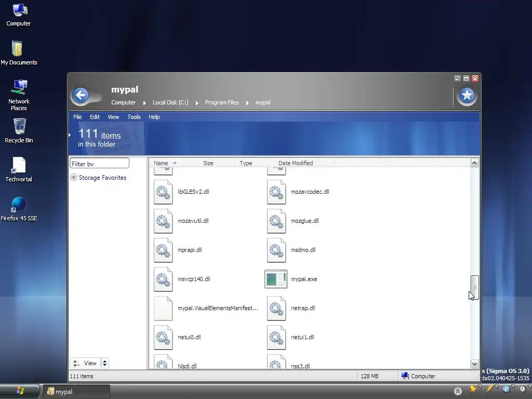532x399 pixels.
Task: Select the mozglue.dll file icon
Action: click(276, 221)
